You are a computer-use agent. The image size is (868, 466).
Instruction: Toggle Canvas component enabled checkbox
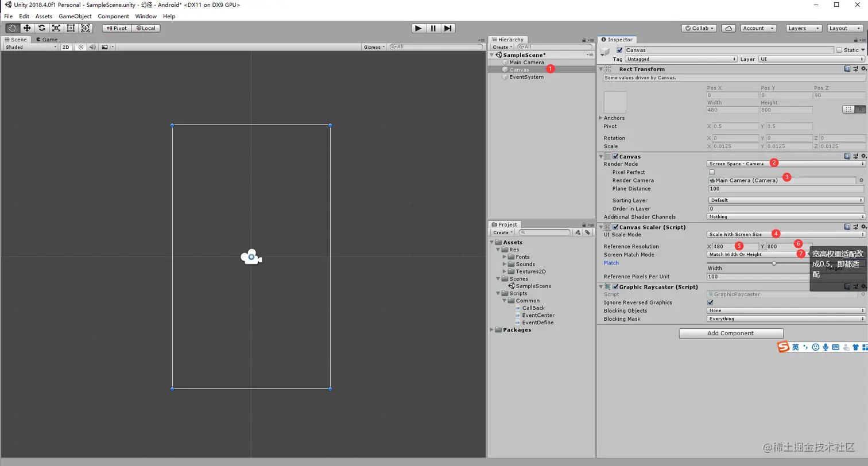(x=615, y=156)
